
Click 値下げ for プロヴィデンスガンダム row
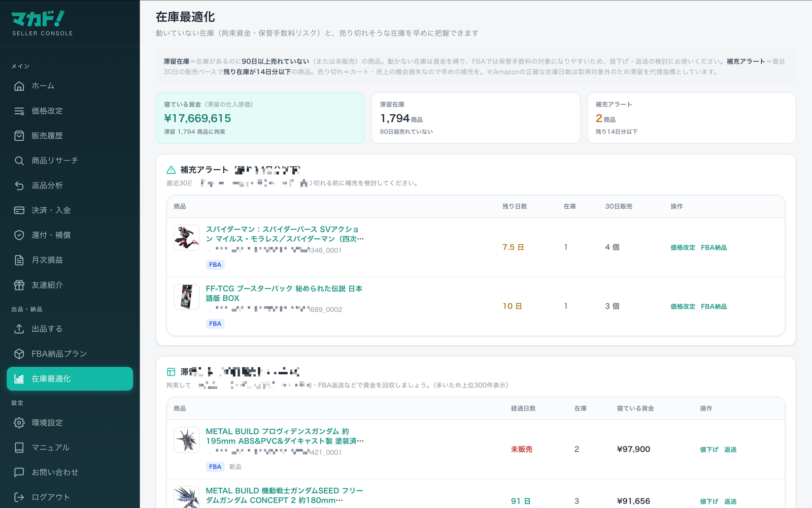(x=709, y=450)
